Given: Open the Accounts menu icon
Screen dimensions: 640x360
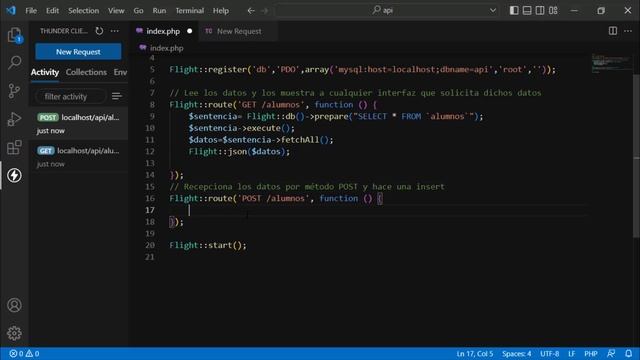Looking at the screenshot, I should (14, 305).
